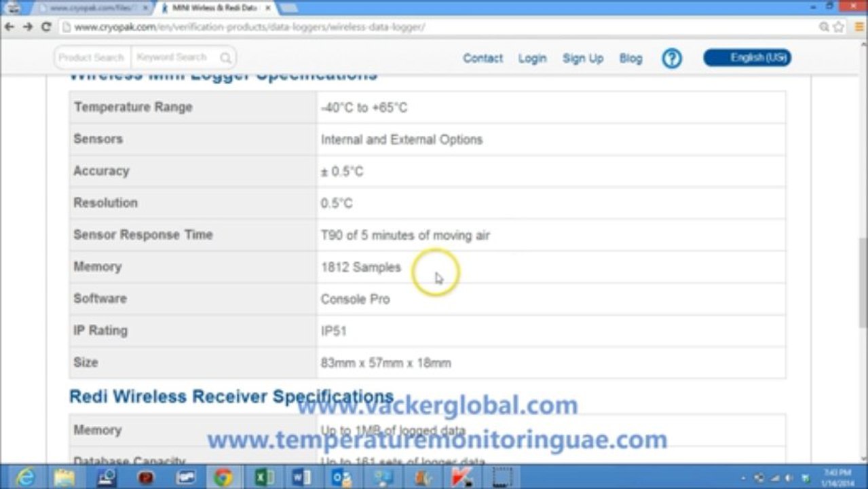The height and width of the screenshot is (489, 868).
Task: Close the www.cryopak.com/files tab
Action: (x=145, y=7)
